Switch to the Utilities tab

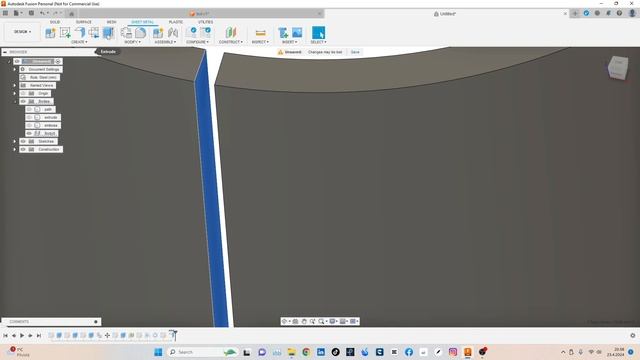pos(205,22)
